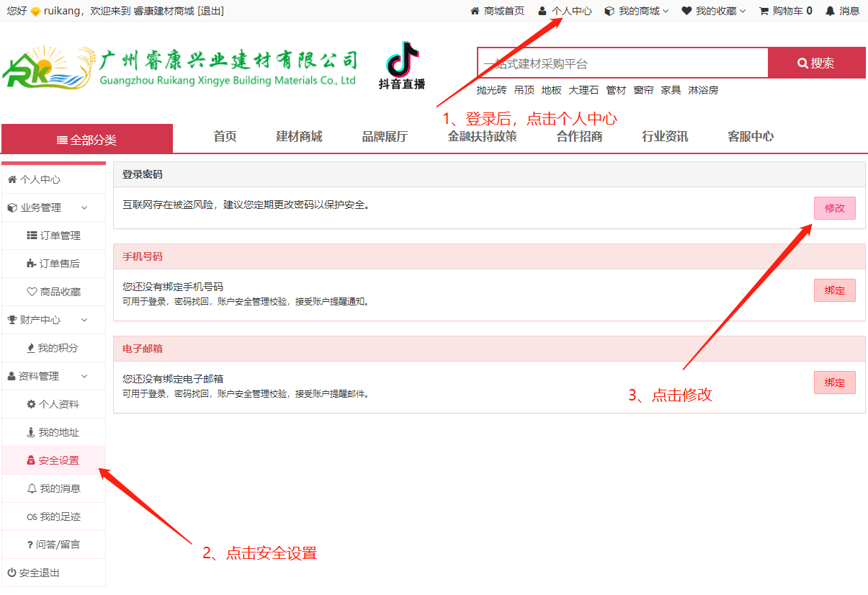The width and height of the screenshot is (868, 595).
Task: Click the 吊顶 hot keyword
Action: 524,90
